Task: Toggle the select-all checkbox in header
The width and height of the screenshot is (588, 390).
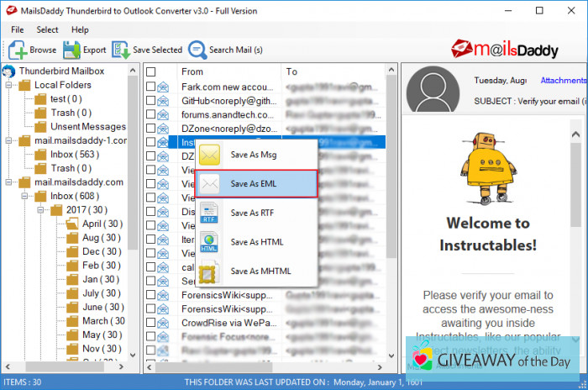Action: 151,72
